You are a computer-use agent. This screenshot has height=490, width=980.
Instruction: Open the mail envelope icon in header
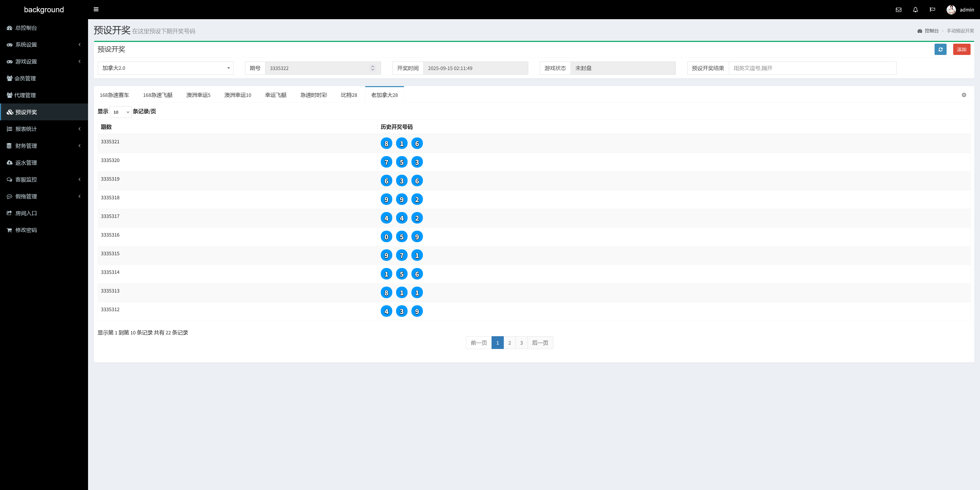(899, 10)
